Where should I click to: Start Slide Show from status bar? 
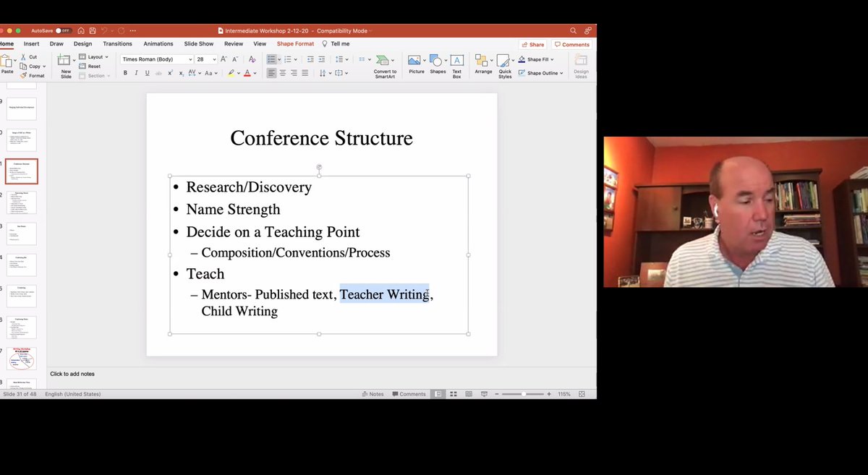click(x=484, y=394)
